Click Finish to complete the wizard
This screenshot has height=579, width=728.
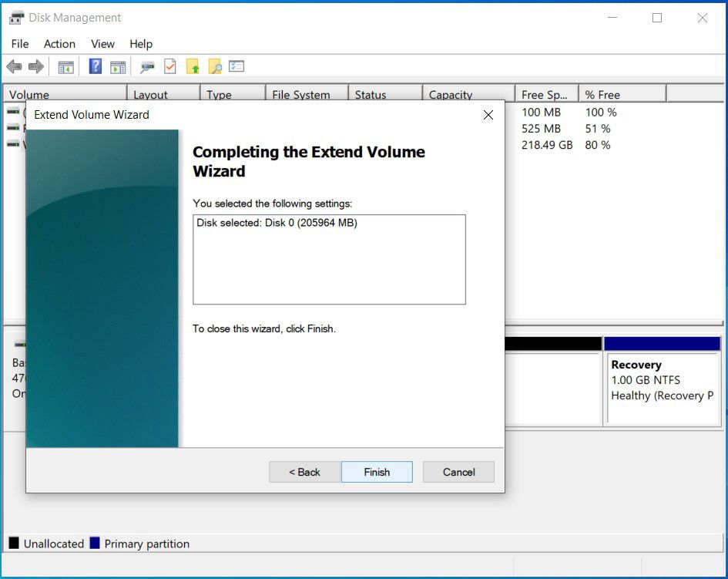coord(377,472)
